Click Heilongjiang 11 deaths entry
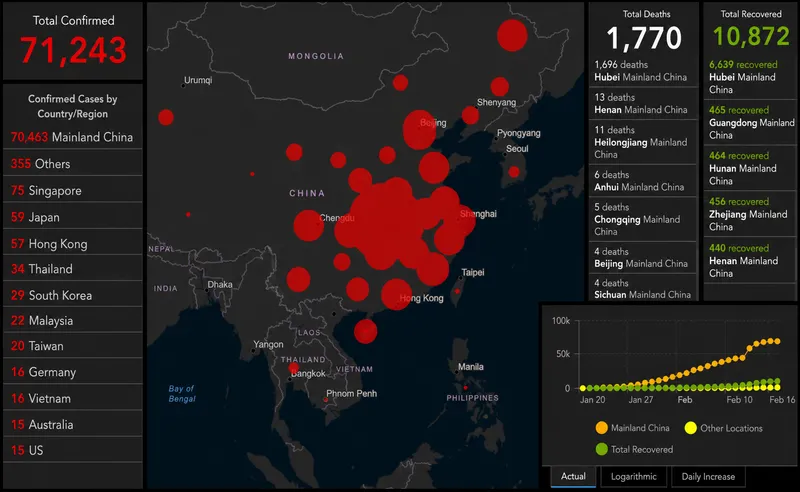 pyautogui.click(x=643, y=142)
